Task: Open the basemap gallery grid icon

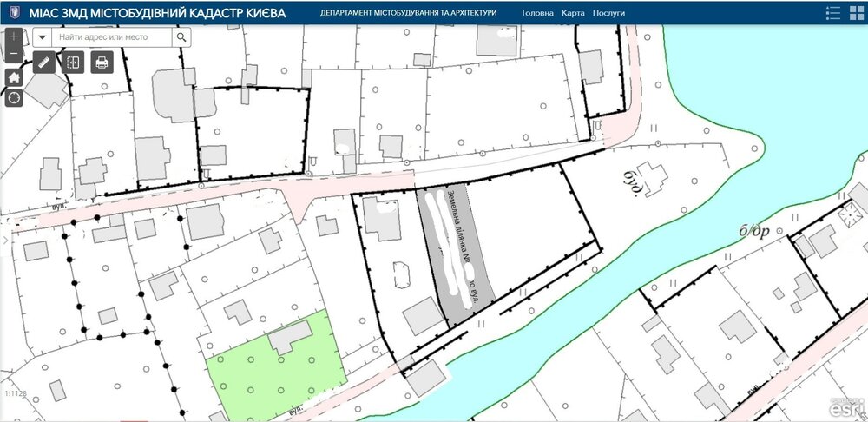Action: tap(857, 13)
